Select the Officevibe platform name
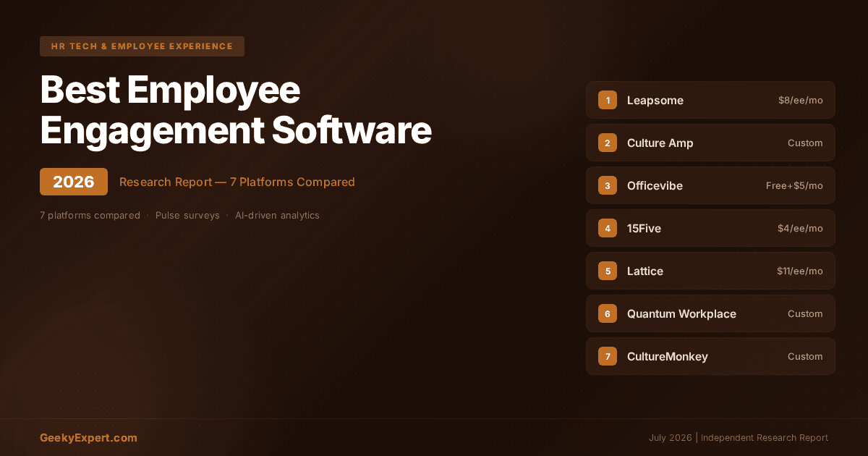This screenshot has height=456, width=868. (x=655, y=185)
